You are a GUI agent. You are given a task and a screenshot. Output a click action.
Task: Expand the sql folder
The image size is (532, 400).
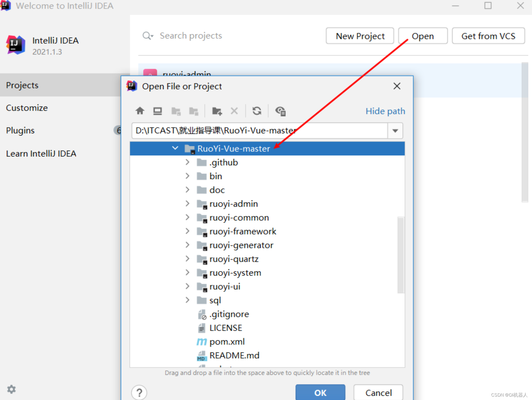click(x=187, y=300)
